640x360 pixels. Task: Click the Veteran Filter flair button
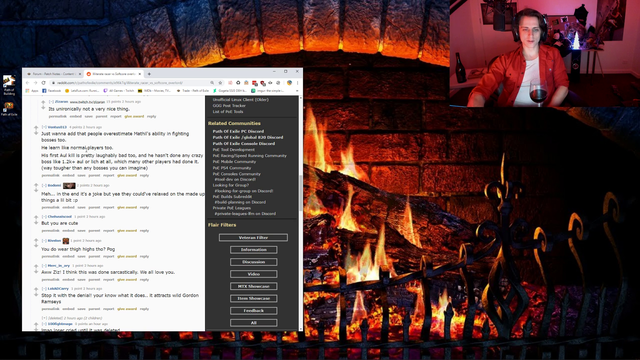(253, 237)
